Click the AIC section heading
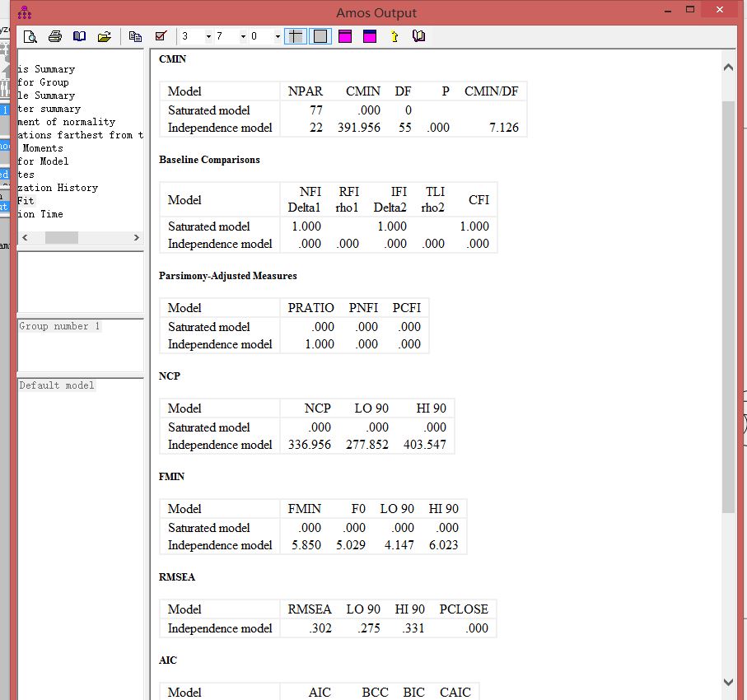Image resolution: width=747 pixels, height=700 pixels. pyautogui.click(x=168, y=660)
